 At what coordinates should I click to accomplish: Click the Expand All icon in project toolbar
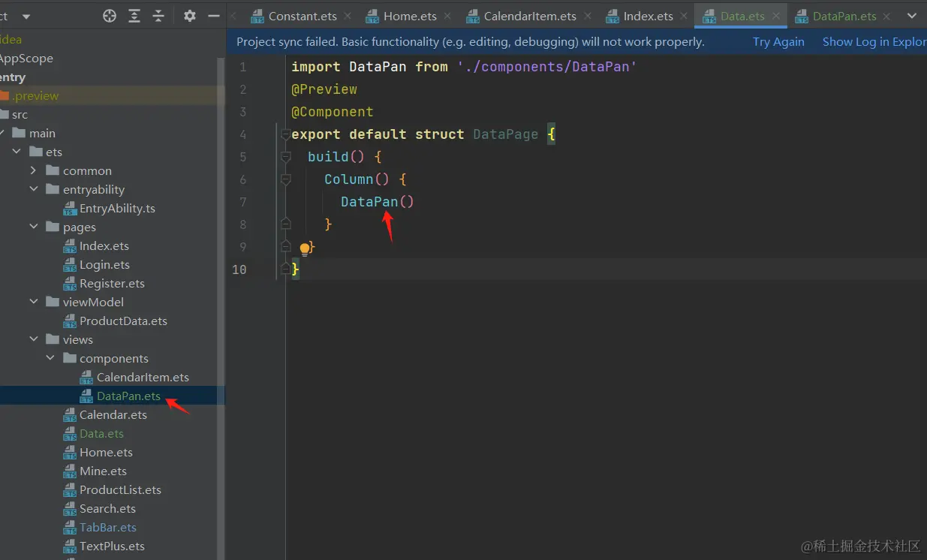[134, 16]
